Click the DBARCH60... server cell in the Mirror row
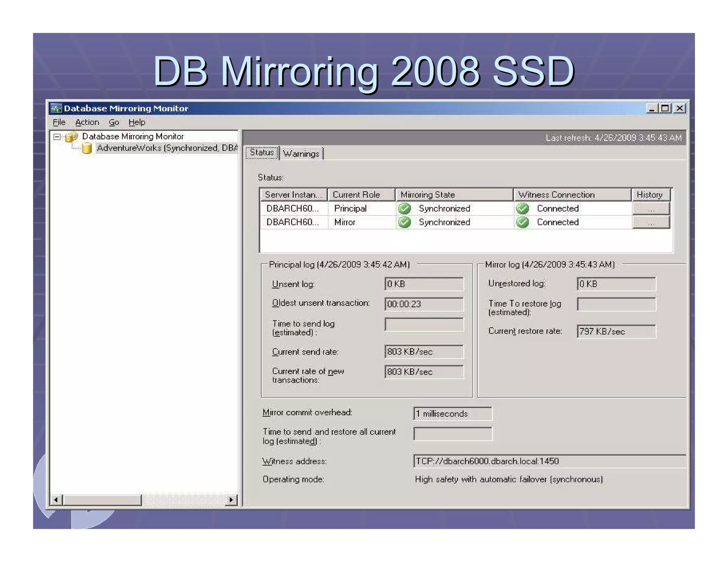The width and height of the screenshot is (728, 562). point(294,222)
